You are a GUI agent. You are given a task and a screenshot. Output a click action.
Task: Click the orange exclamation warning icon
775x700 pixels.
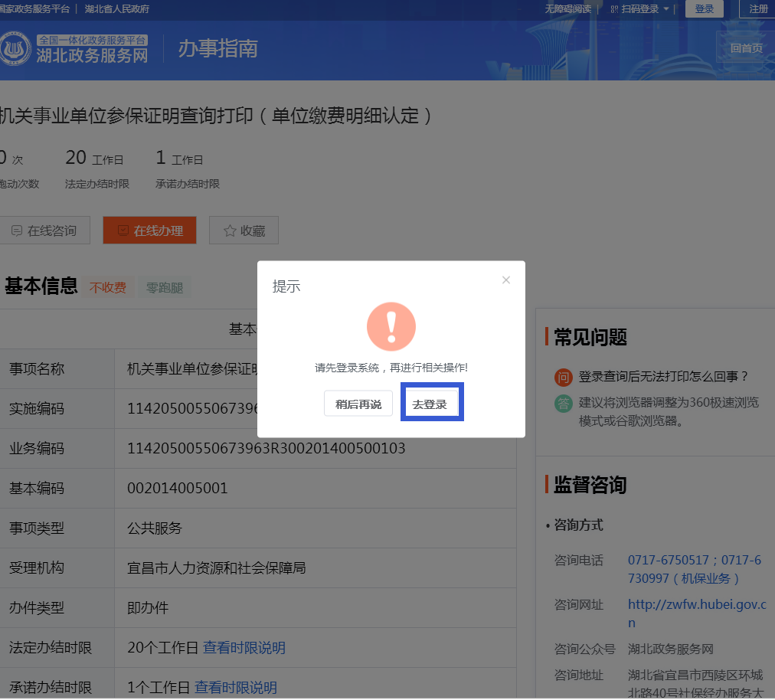tap(391, 326)
